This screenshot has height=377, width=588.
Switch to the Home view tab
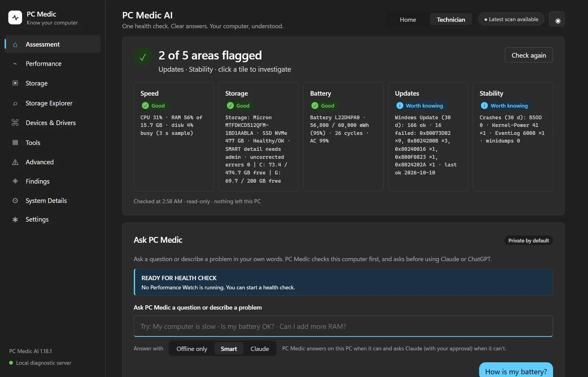click(408, 19)
